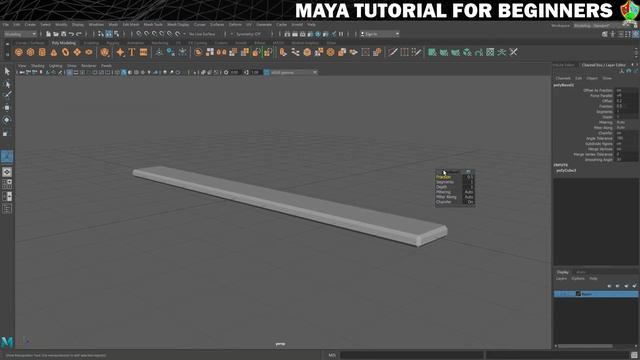The image size is (640, 360).
Task: Select the Paint Selection tool
Action: (7, 96)
